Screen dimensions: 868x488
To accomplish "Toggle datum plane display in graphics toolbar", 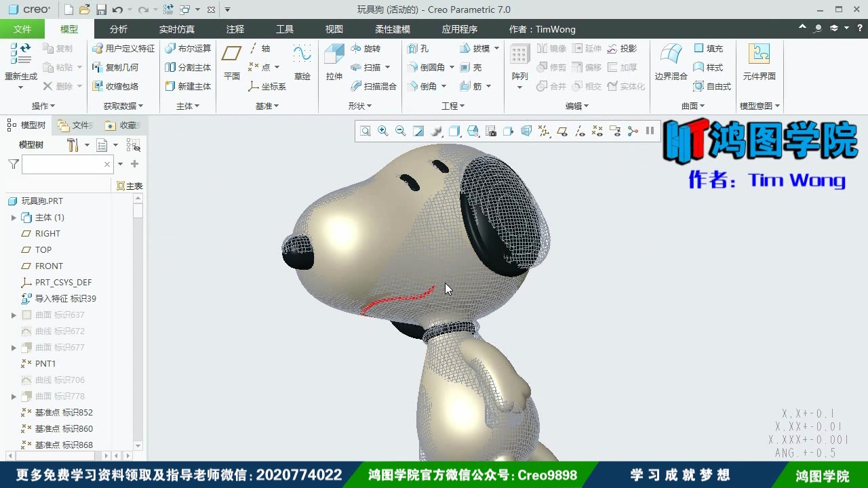I will pos(561,131).
